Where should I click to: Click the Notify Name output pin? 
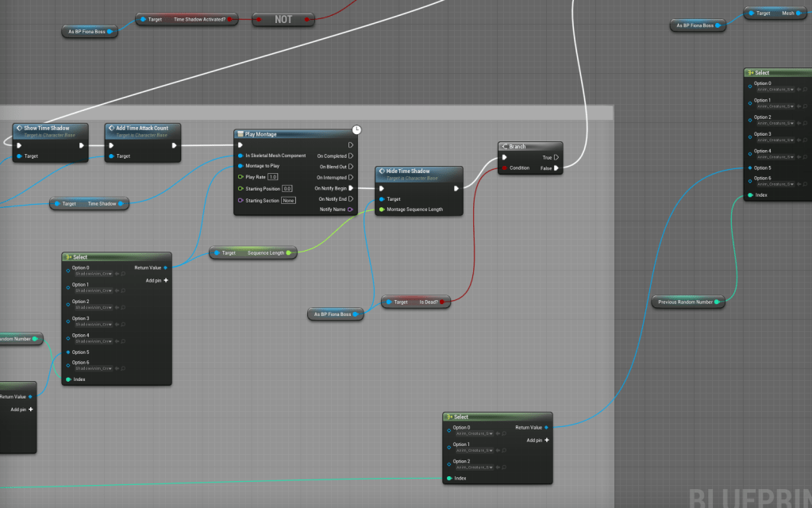tap(352, 210)
